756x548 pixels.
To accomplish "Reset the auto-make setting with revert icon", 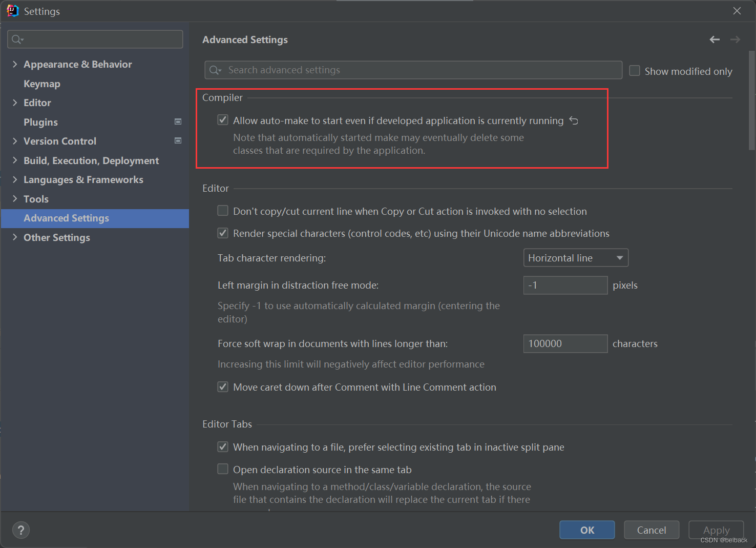I will (574, 120).
